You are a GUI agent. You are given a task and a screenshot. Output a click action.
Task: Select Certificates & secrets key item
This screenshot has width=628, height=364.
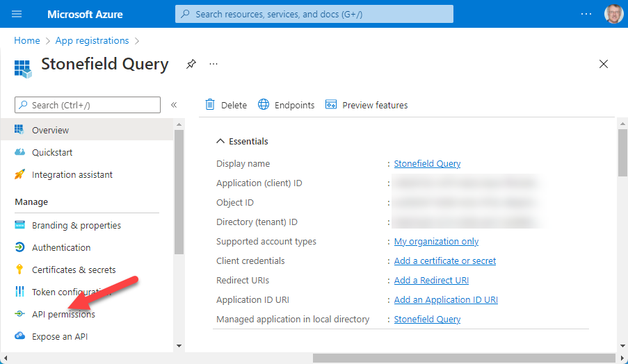pyautogui.click(x=74, y=270)
